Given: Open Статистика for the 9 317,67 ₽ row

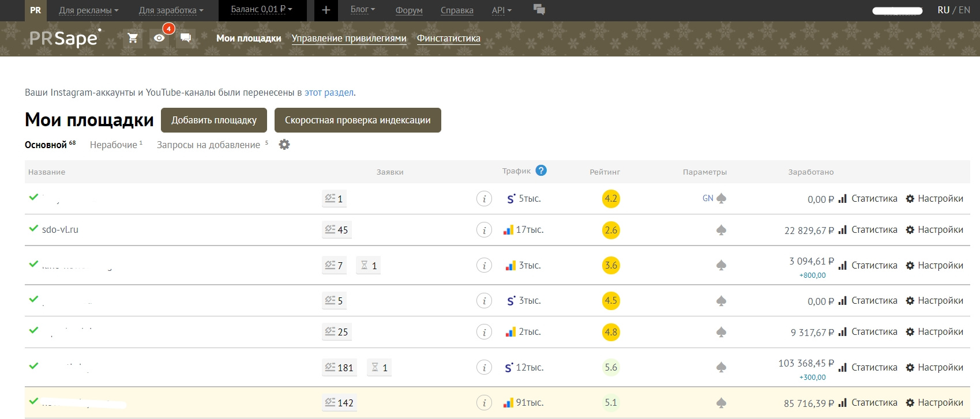Looking at the screenshot, I should click(868, 332).
